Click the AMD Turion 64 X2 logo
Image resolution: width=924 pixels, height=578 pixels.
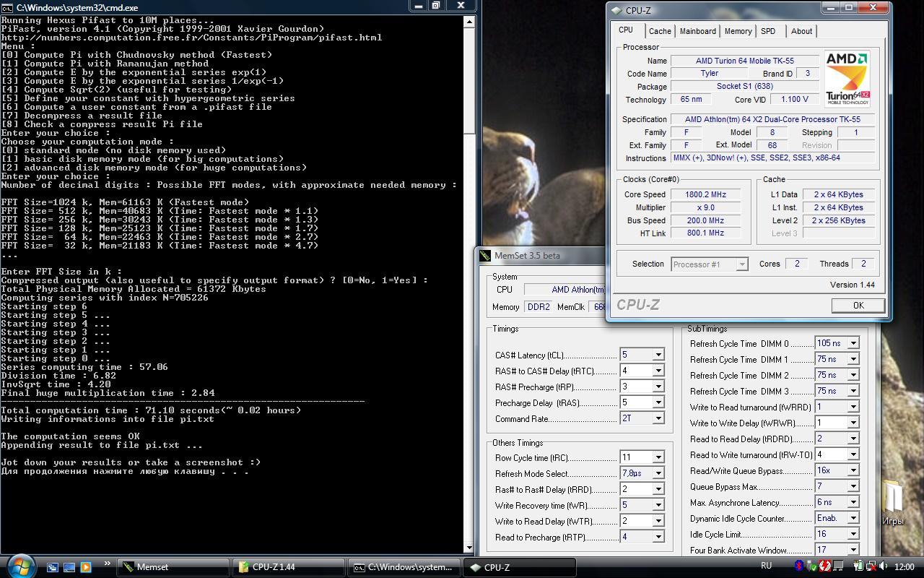[x=847, y=79]
